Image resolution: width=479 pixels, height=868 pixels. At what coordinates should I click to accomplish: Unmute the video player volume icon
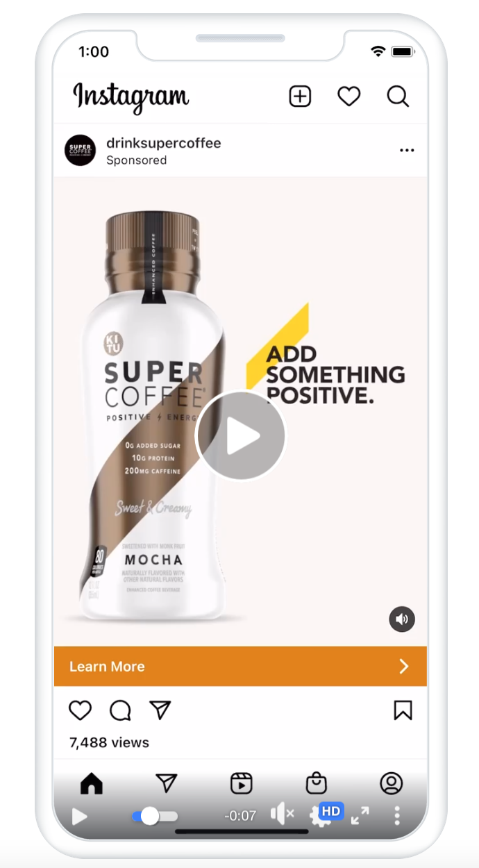(x=282, y=815)
